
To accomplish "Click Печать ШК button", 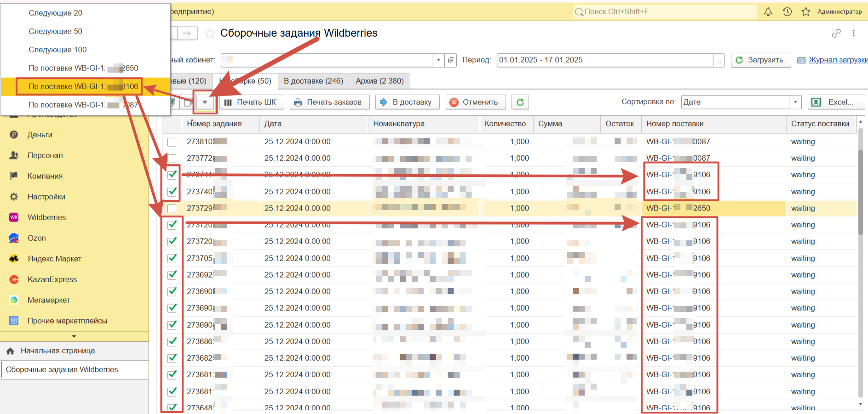I will tap(252, 102).
